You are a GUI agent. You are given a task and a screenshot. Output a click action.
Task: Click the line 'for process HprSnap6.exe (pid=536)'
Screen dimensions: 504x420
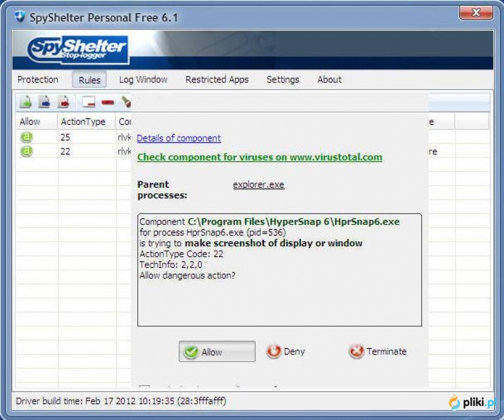coord(212,232)
